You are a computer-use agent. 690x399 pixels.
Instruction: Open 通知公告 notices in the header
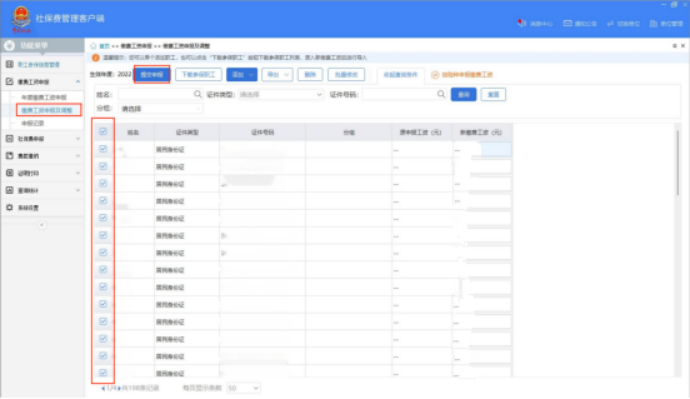580,23
